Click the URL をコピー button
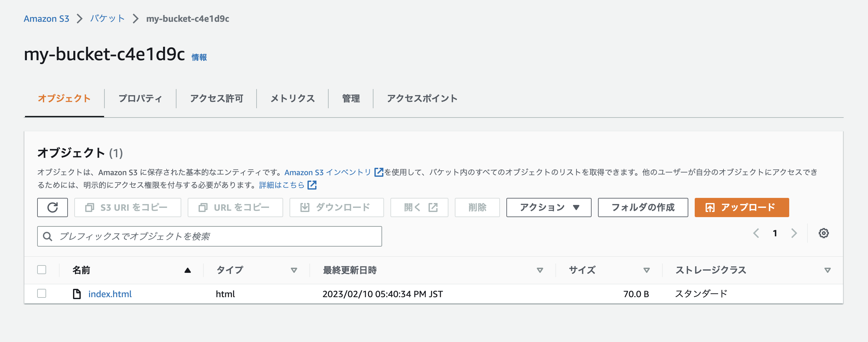This screenshot has height=342, width=868. tap(235, 207)
